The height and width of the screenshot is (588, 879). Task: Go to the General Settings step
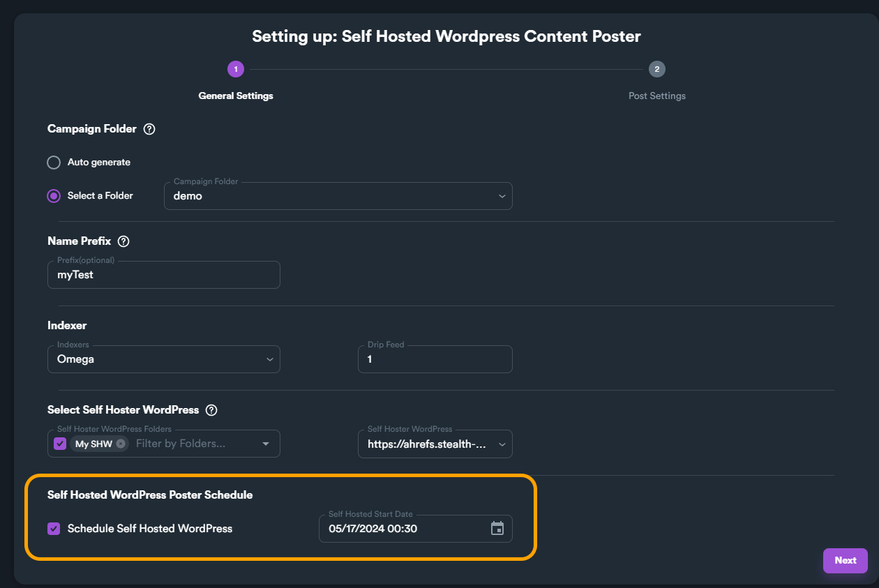pos(236,96)
